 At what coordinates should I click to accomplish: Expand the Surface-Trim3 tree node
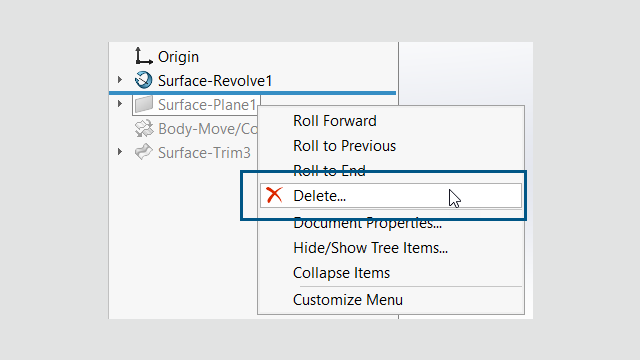click(120, 152)
